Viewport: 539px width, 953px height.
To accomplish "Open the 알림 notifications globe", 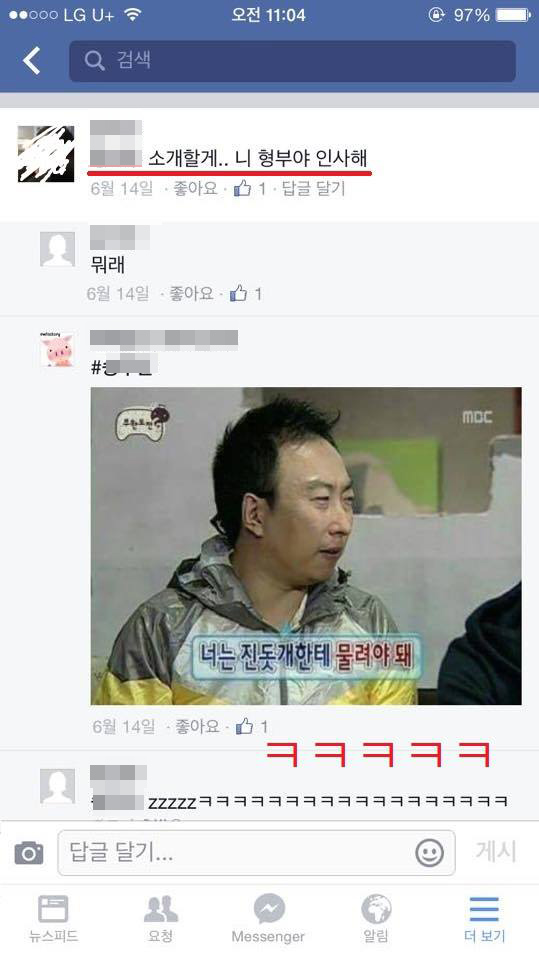I will (376, 918).
